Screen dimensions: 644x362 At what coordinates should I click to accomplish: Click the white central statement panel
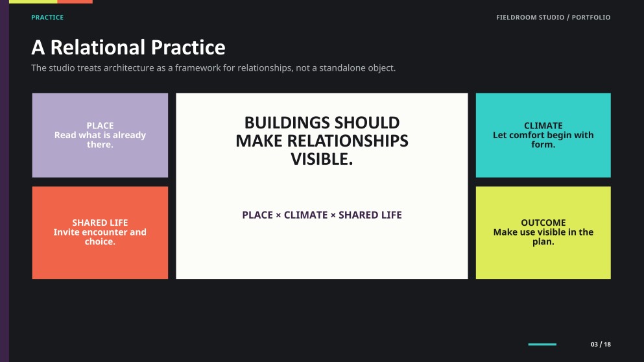point(322,186)
